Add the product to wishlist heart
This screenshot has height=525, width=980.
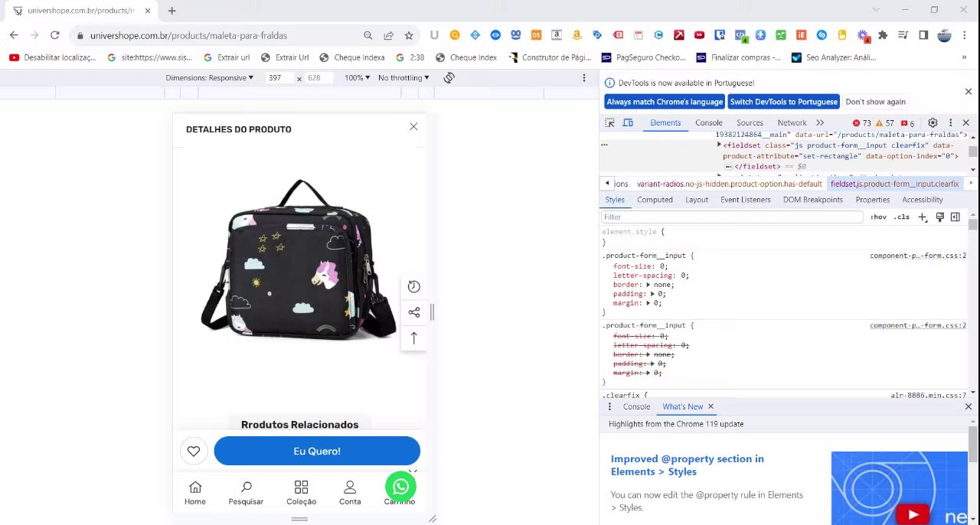[194, 452]
